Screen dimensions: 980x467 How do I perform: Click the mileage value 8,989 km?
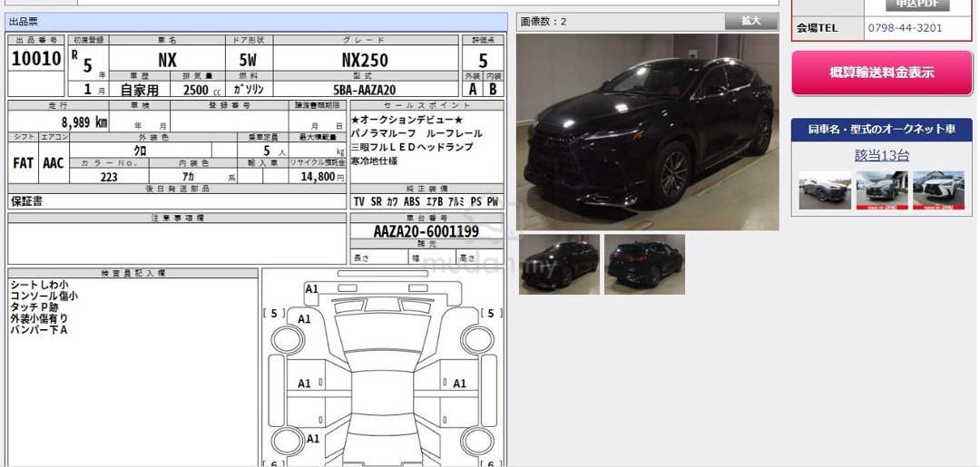click(83, 122)
